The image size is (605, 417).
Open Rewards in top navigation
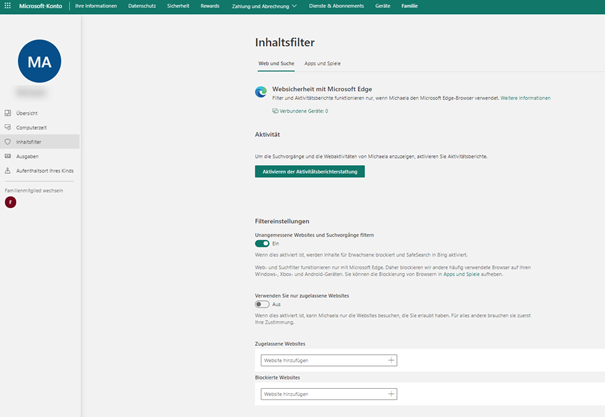(x=210, y=6)
